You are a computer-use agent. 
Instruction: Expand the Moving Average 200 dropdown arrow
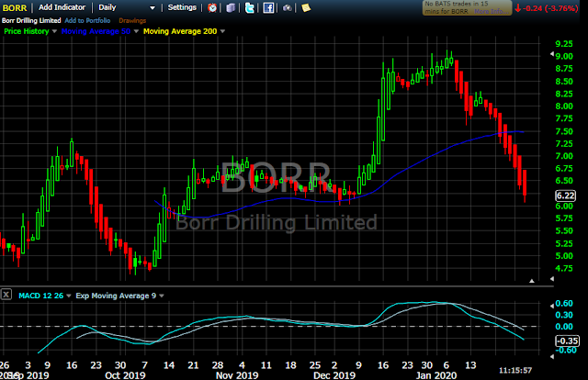(x=222, y=31)
